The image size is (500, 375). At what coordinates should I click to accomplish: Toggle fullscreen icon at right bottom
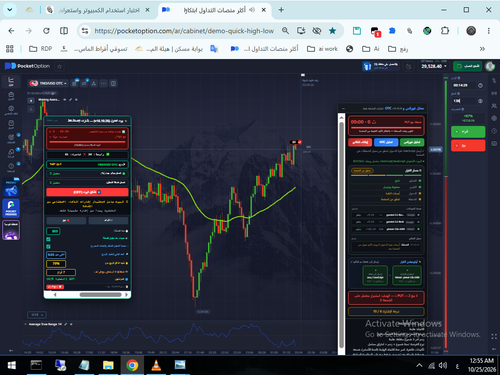pos(494,337)
